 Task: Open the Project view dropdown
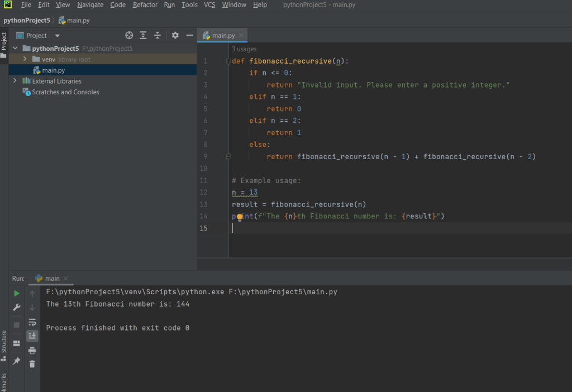[57, 36]
